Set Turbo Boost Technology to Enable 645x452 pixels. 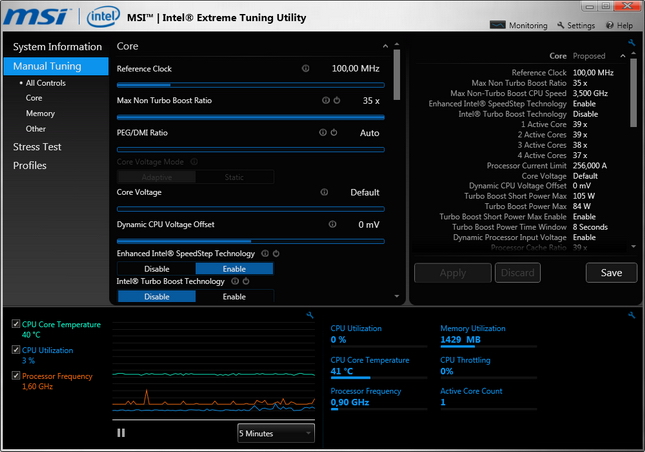234,297
